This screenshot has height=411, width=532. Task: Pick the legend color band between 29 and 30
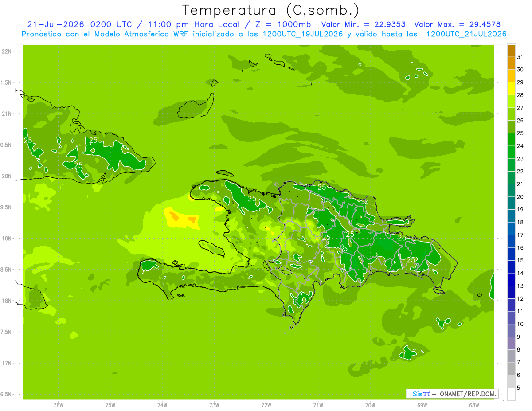(x=511, y=76)
